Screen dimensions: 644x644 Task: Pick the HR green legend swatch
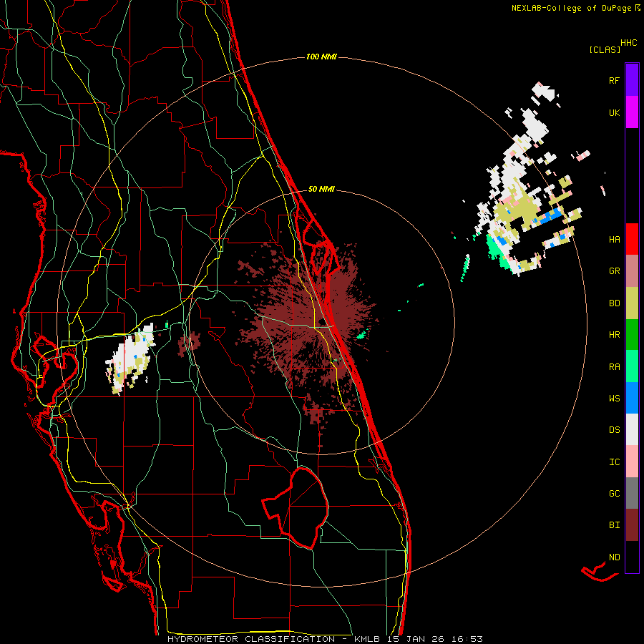632,335
